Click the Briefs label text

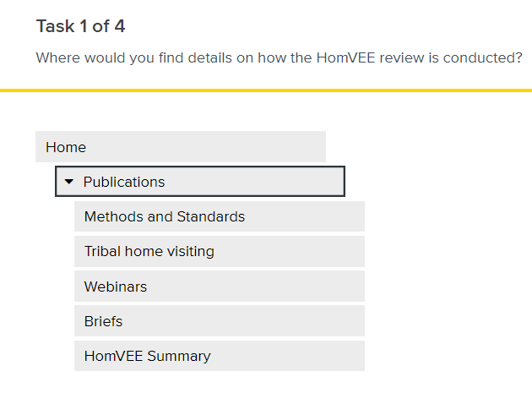pyautogui.click(x=103, y=321)
